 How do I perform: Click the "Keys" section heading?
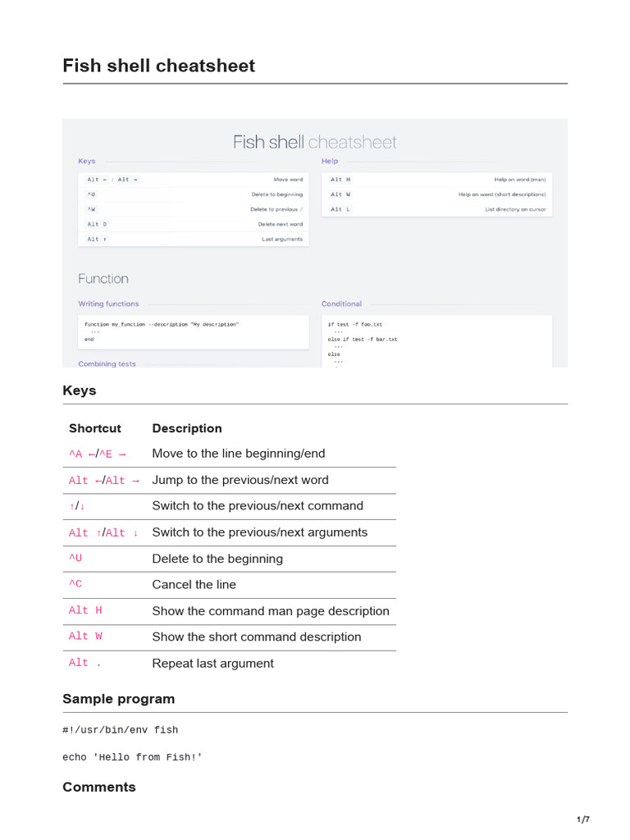tap(80, 390)
